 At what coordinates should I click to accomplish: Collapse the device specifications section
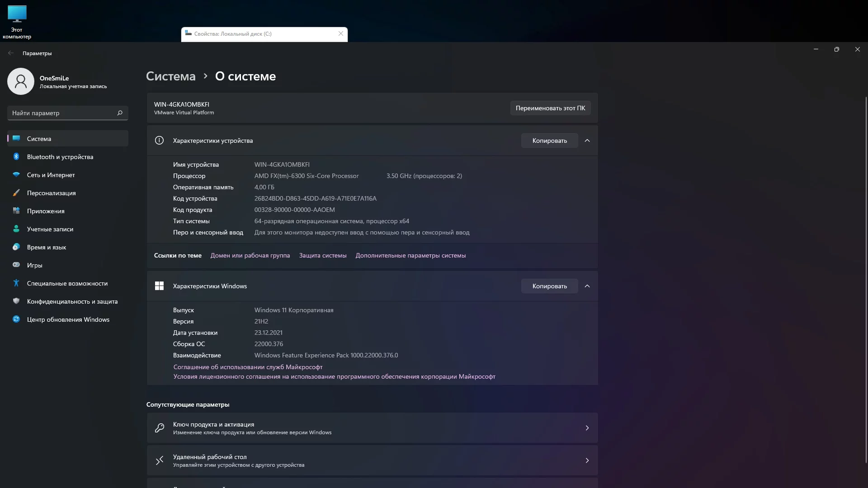pyautogui.click(x=587, y=141)
